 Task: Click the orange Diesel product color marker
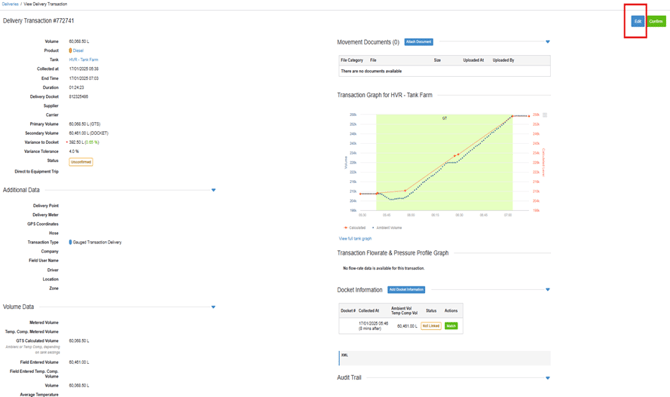coord(71,50)
